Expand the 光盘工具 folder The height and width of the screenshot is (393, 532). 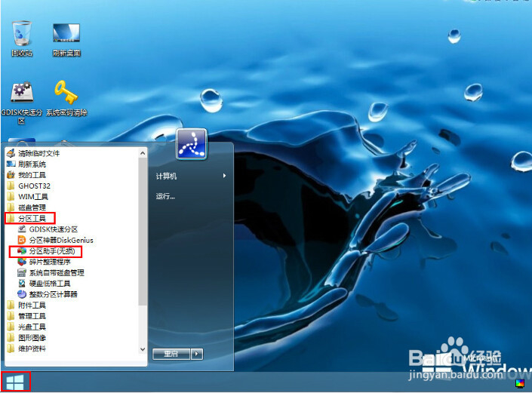(x=26, y=327)
